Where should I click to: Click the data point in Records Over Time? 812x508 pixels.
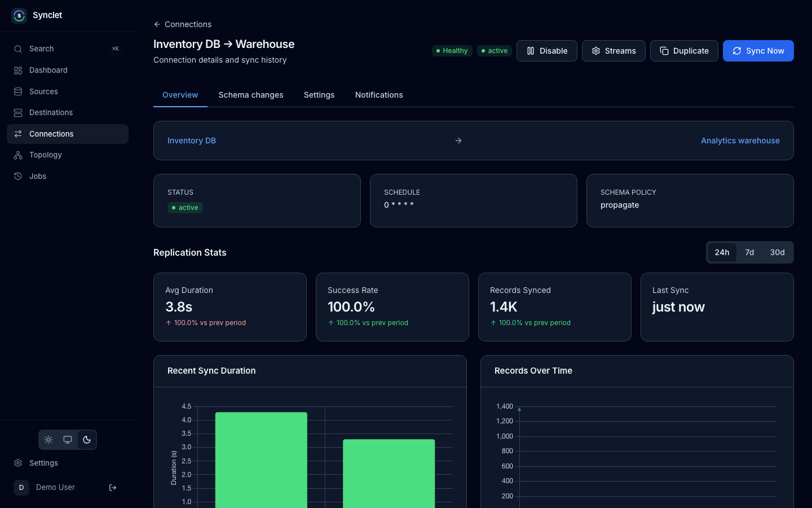pos(519,410)
